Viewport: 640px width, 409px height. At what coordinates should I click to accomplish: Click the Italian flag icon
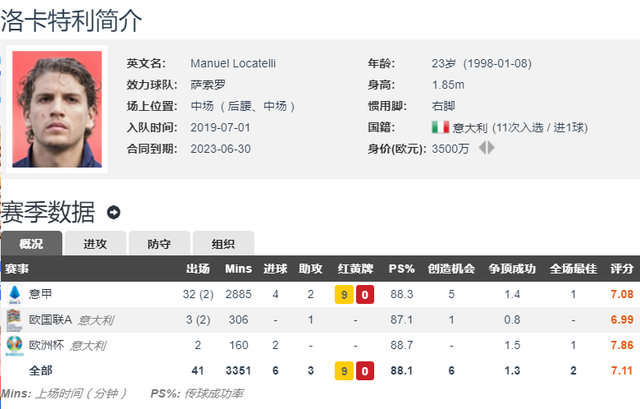440,127
